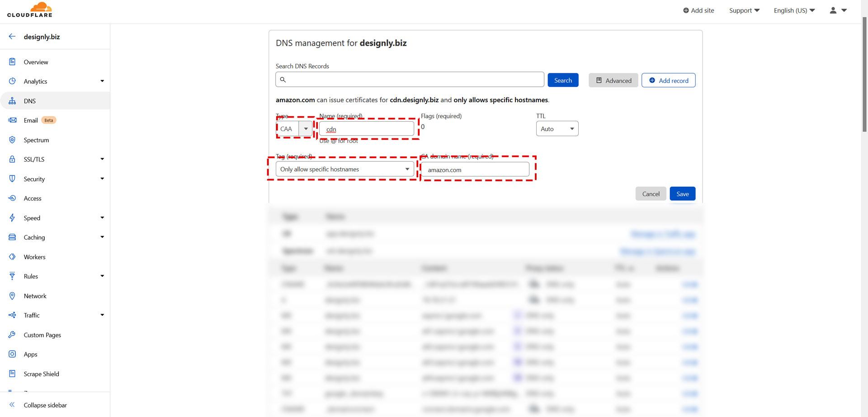Click the Overview sidebar icon
The image size is (868, 417).
[x=12, y=62]
